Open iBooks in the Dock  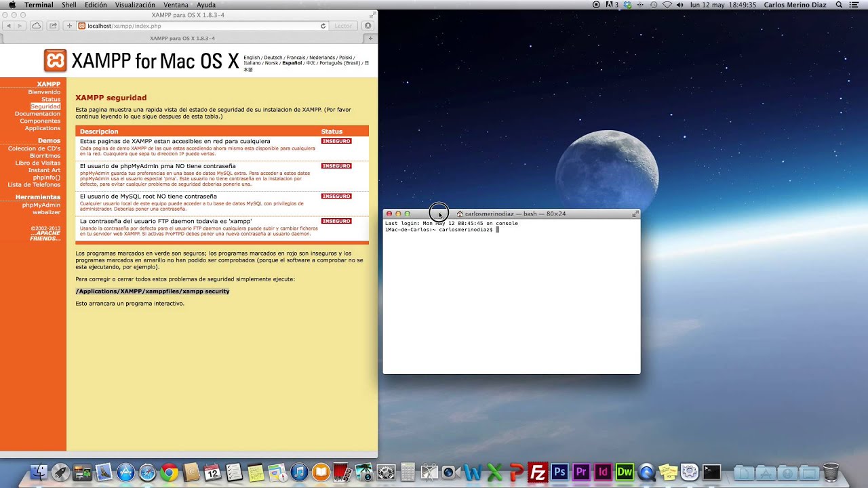pos(321,472)
